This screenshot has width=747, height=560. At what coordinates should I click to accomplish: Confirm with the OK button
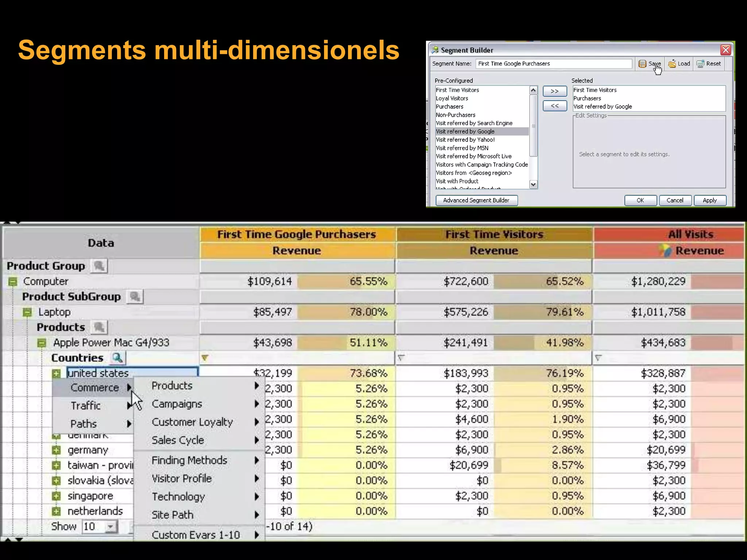640,200
